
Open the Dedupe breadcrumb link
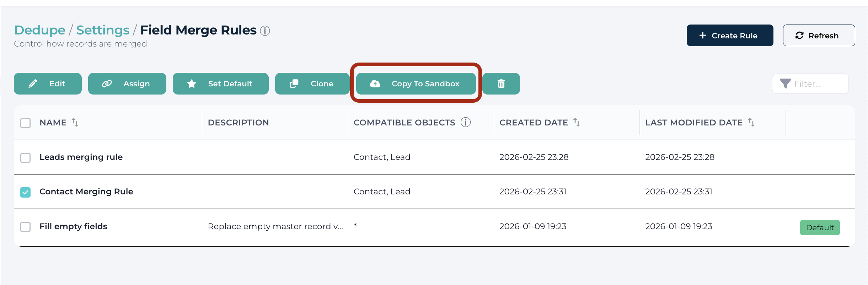pos(40,30)
